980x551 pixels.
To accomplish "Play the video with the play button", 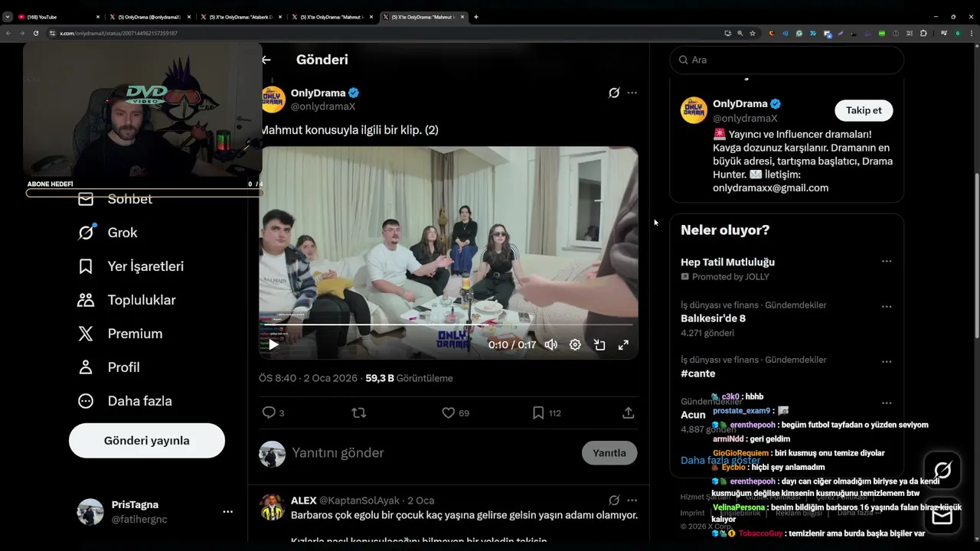I will [273, 344].
